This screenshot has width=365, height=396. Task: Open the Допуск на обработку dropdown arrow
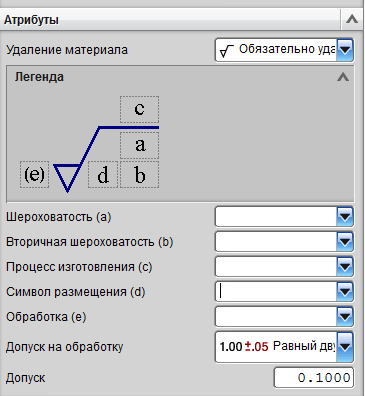coord(345,347)
